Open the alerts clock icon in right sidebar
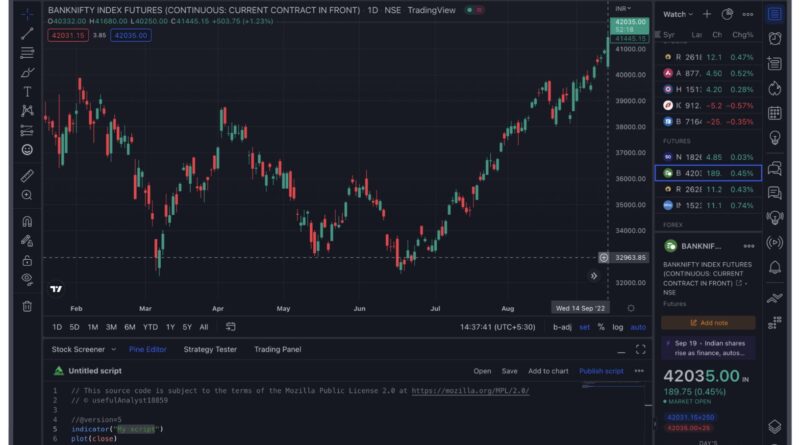Viewport: 800px width, 445px height. 774,38
